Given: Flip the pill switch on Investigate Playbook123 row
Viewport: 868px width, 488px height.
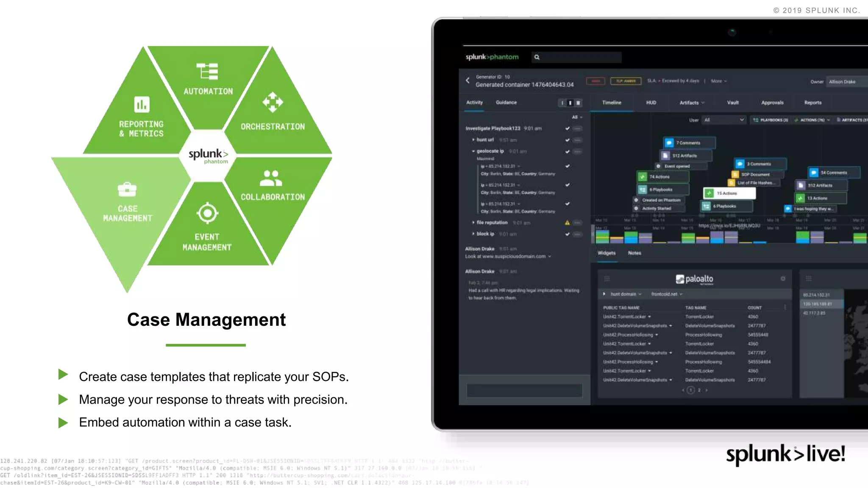Looking at the screenshot, I should 577,128.
